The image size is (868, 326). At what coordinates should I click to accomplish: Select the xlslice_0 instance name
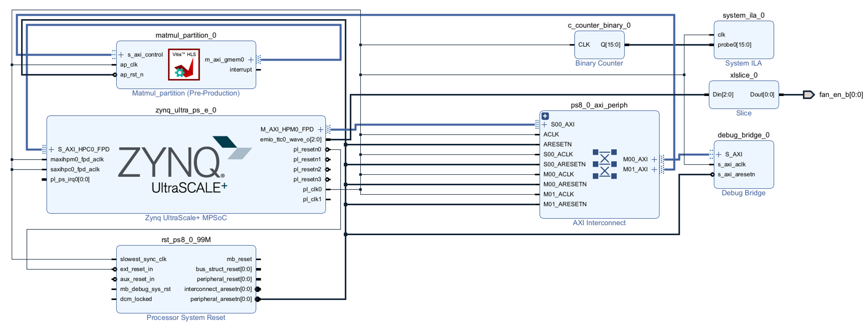(743, 75)
